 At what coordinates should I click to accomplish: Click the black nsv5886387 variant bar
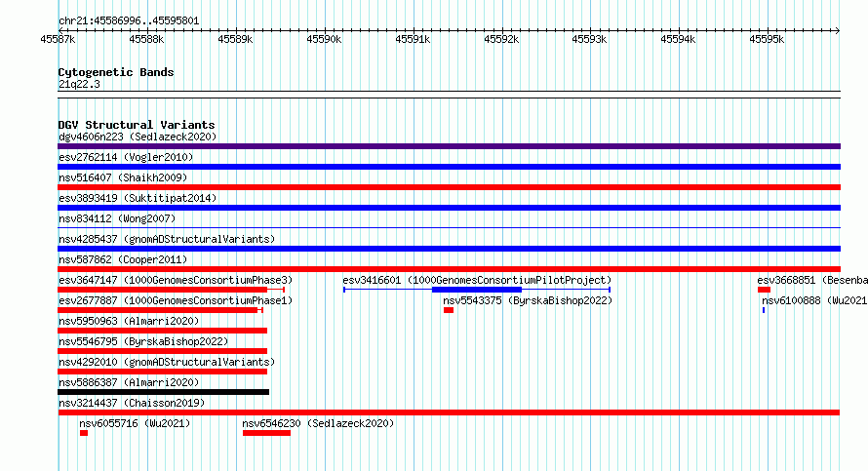(x=163, y=392)
